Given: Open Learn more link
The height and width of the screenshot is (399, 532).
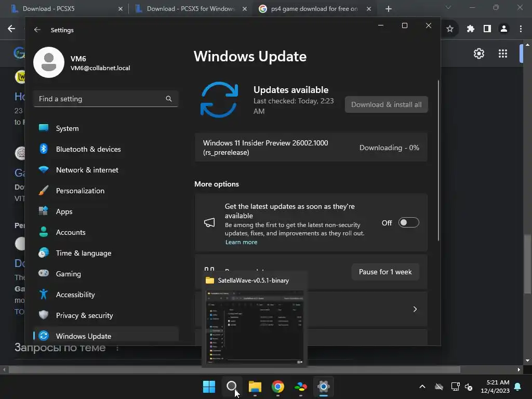Looking at the screenshot, I should click(x=241, y=242).
